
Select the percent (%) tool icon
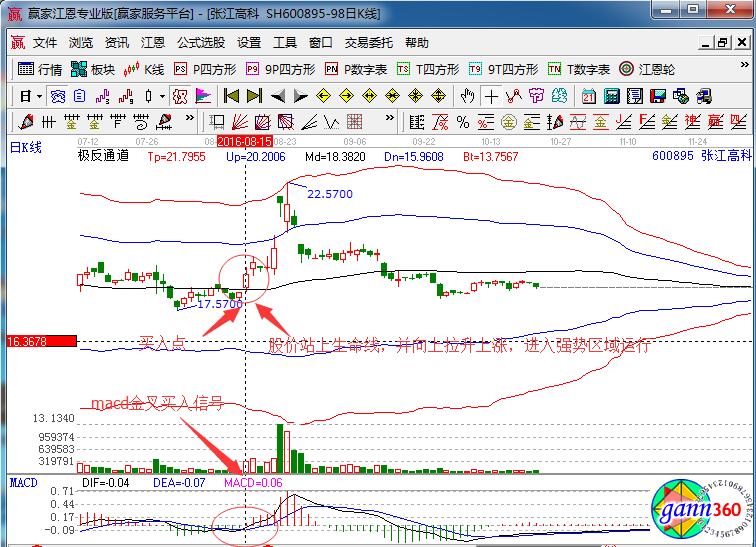pos(462,122)
